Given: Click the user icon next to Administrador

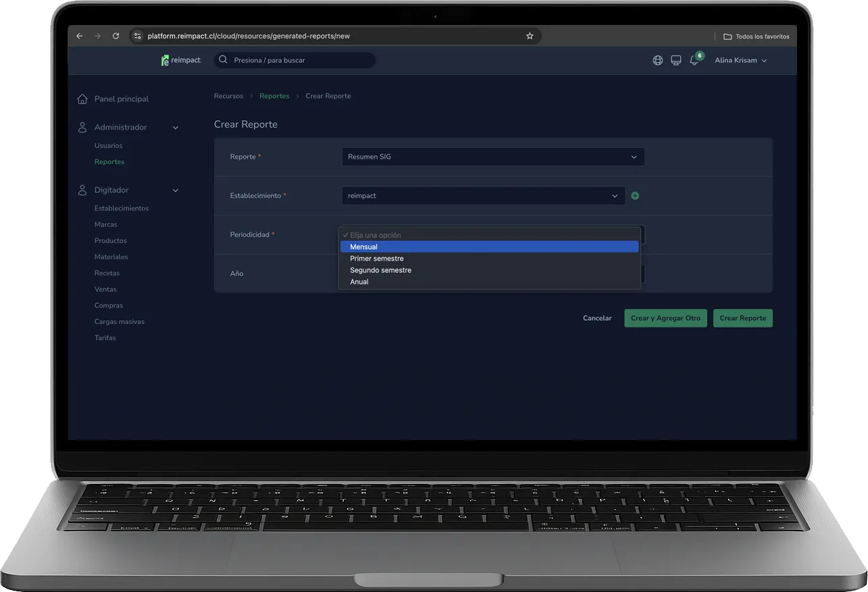Looking at the screenshot, I should point(82,127).
